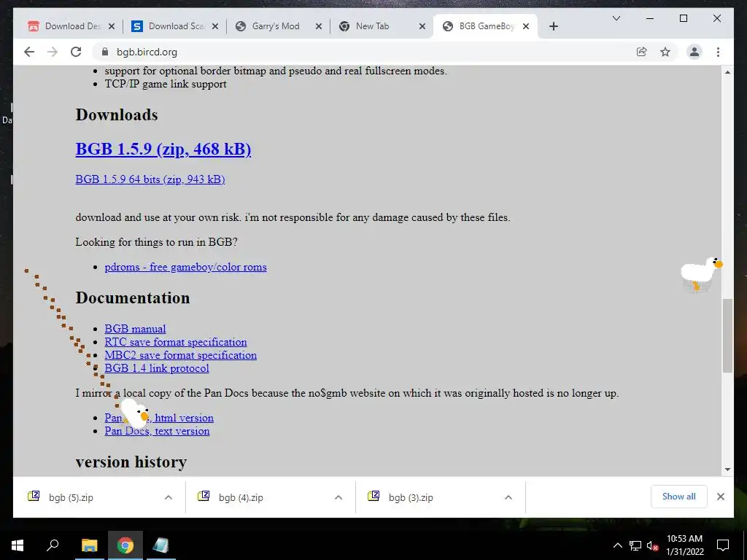Click the Downloads heading text
747x560 pixels.
[x=117, y=114]
